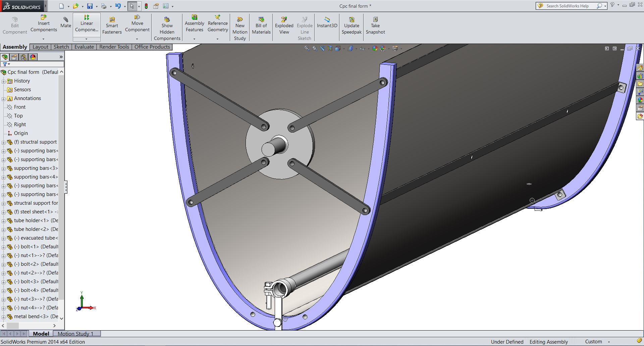Expand the History tree node

pyautogui.click(x=3, y=81)
